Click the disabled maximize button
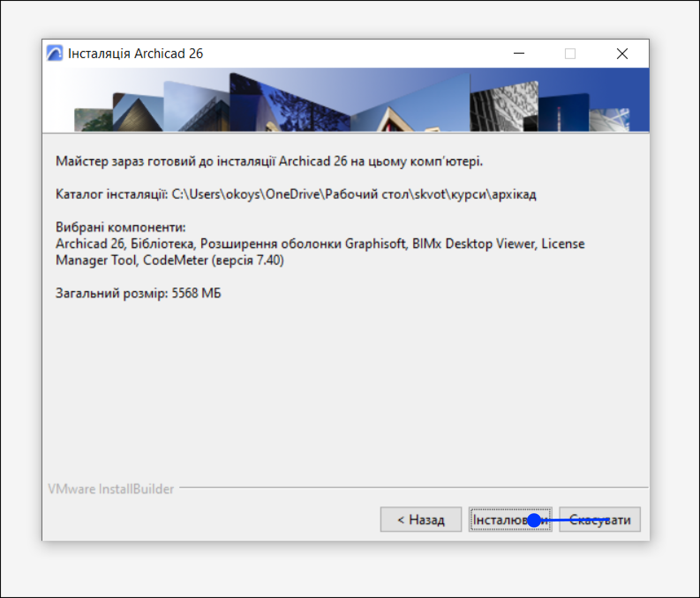700x598 pixels. pyautogui.click(x=570, y=53)
